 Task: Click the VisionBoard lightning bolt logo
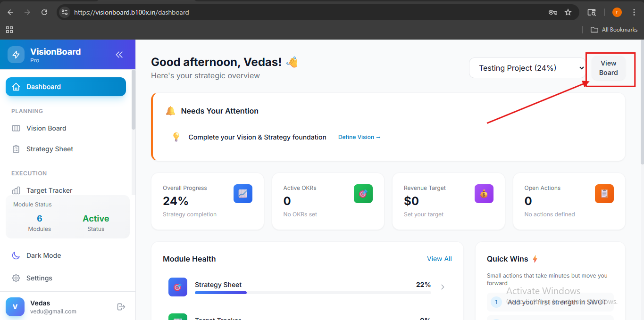click(x=16, y=55)
